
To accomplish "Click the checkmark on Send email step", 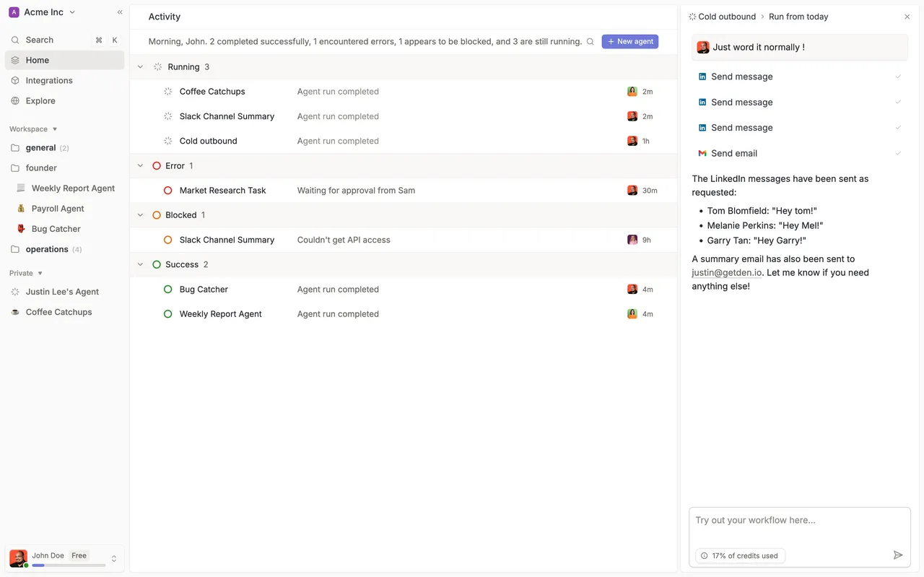I will (x=898, y=153).
